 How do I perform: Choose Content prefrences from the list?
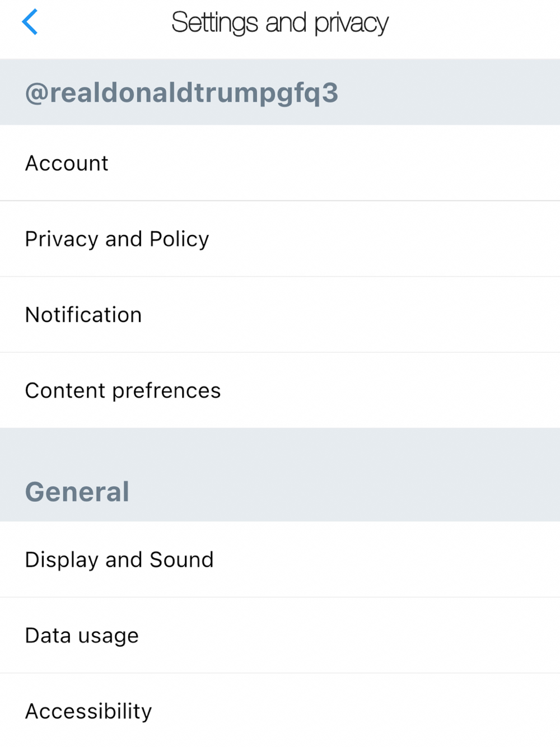(123, 390)
